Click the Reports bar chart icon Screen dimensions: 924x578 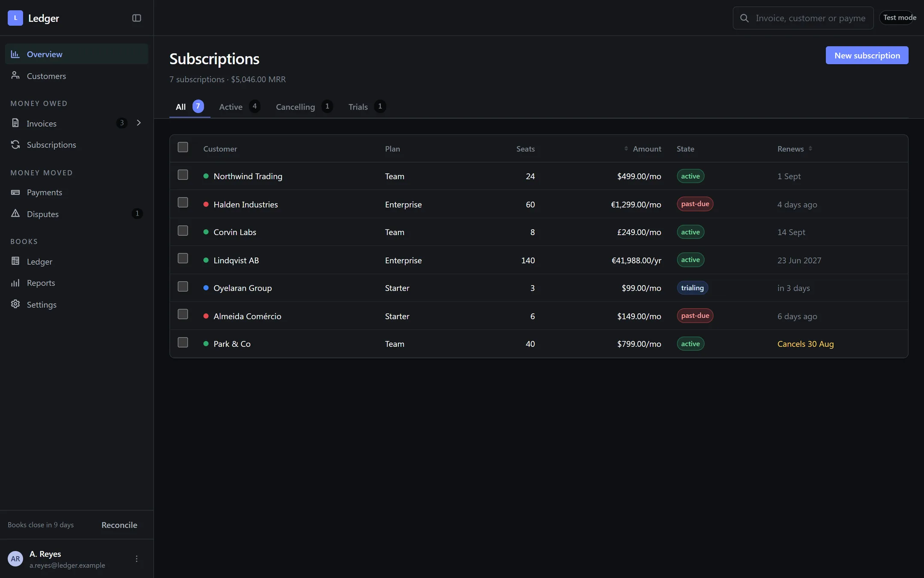15,283
